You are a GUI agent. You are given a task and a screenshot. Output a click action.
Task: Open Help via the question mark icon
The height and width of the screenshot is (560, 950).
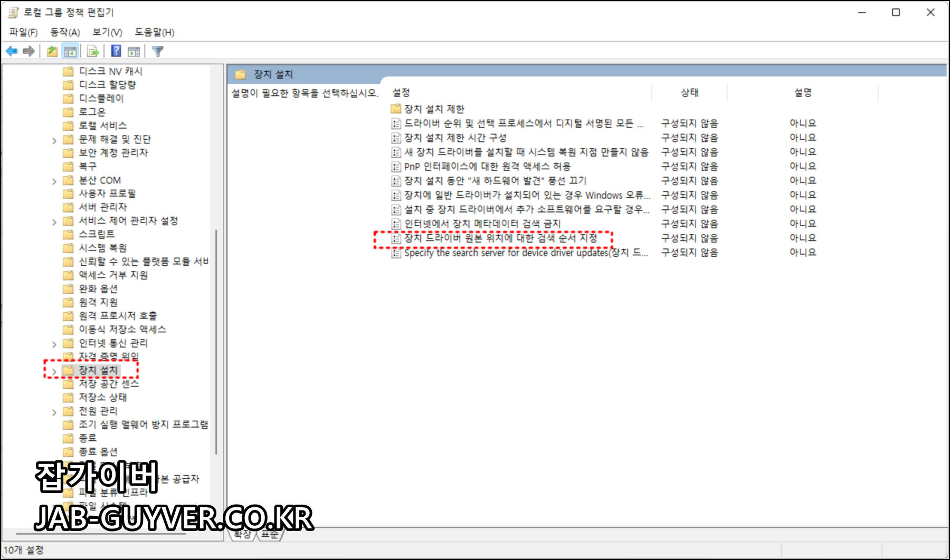(x=115, y=51)
